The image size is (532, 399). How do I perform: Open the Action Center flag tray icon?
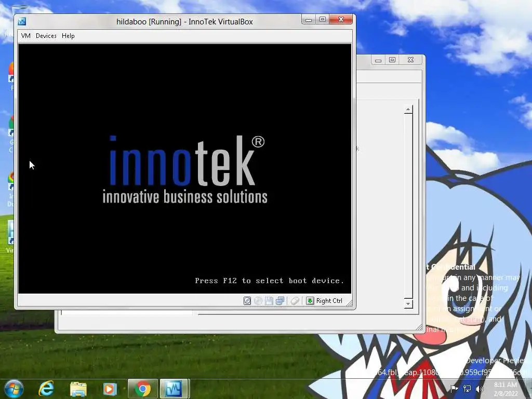(454, 389)
